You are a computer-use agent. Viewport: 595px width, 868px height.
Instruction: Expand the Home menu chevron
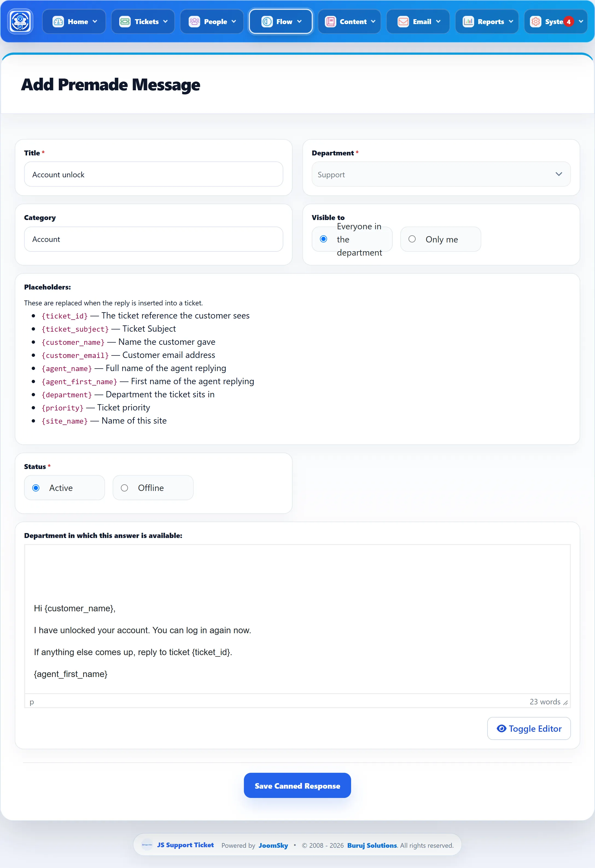[x=95, y=22]
